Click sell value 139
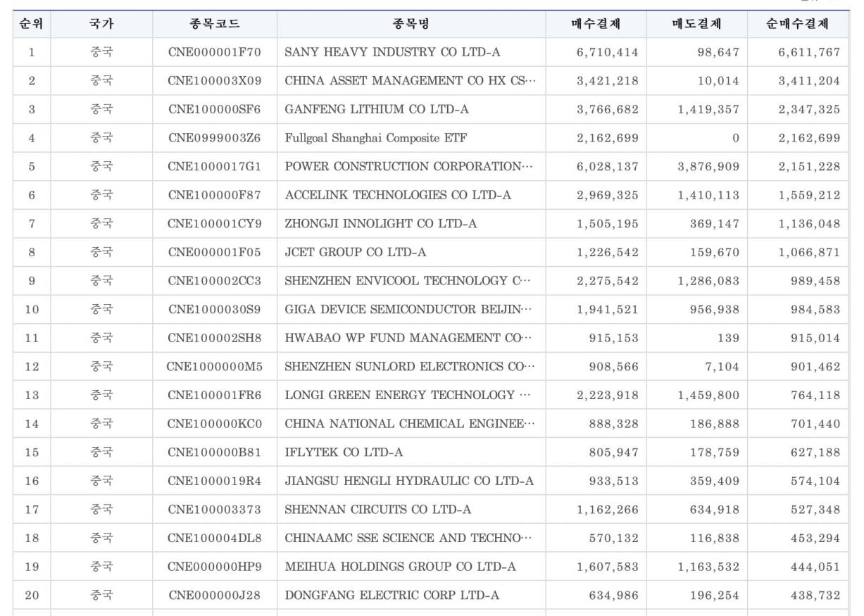This screenshot has width=864, height=616. pyautogui.click(x=728, y=337)
